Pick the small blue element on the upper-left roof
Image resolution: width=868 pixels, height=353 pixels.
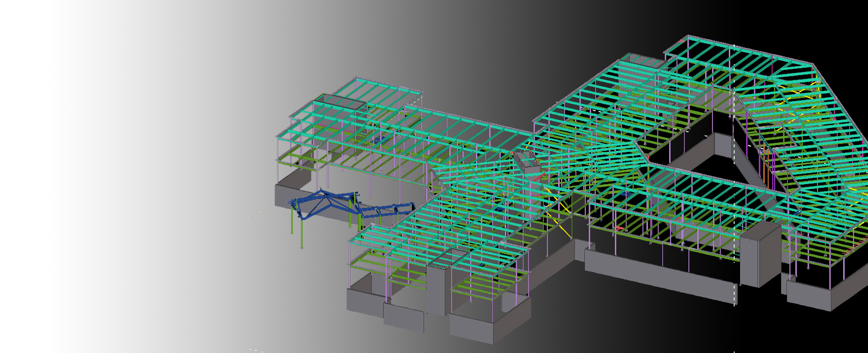(x=378, y=139)
